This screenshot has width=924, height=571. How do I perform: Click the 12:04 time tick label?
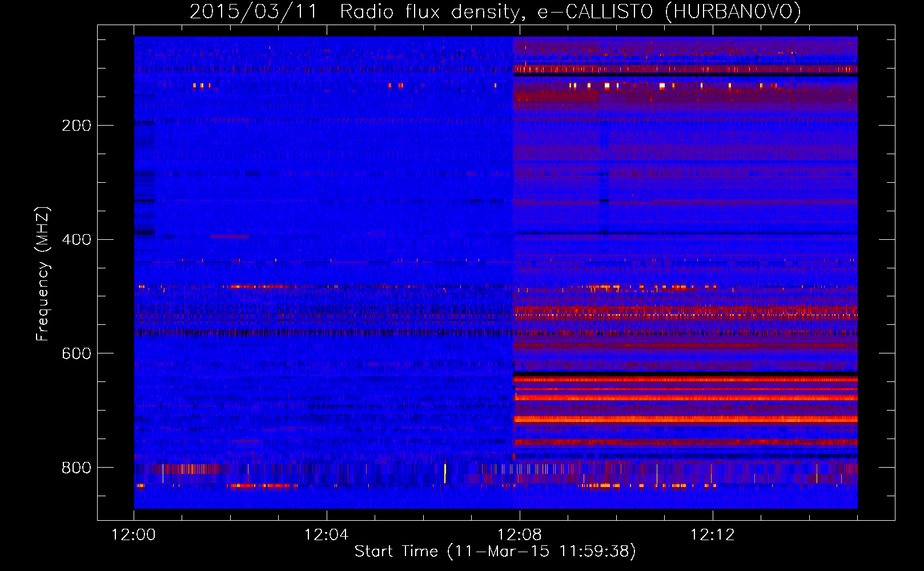coord(327,535)
